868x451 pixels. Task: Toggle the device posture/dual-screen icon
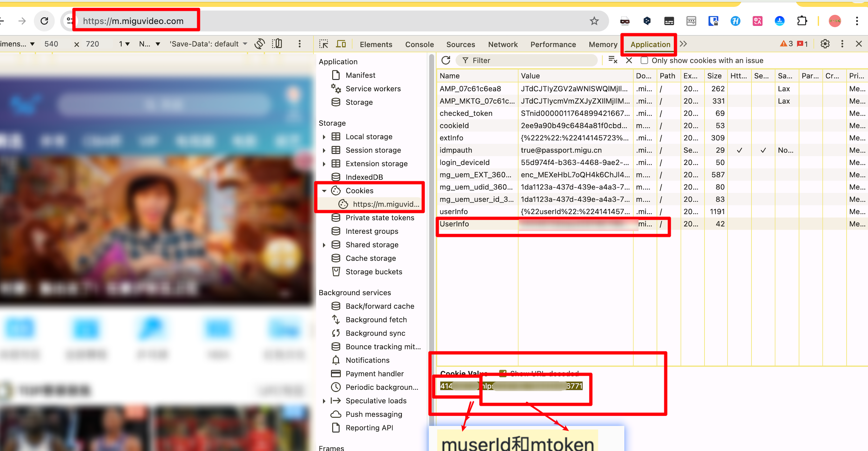277,44
